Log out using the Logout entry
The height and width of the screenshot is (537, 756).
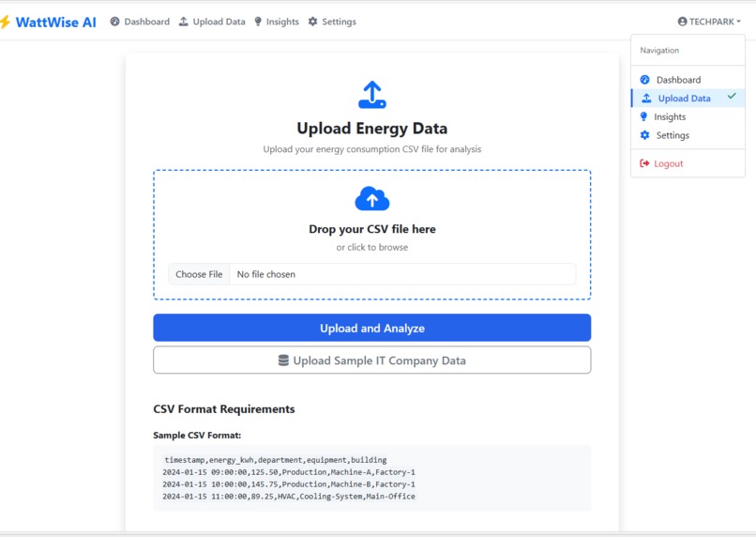pyautogui.click(x=688, y=163)
